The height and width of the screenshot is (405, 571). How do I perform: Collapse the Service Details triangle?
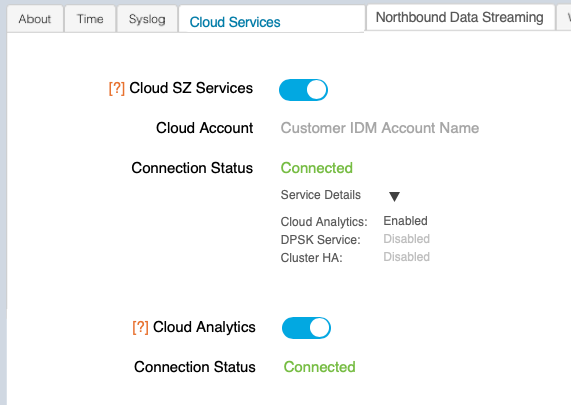pos(394,196)
